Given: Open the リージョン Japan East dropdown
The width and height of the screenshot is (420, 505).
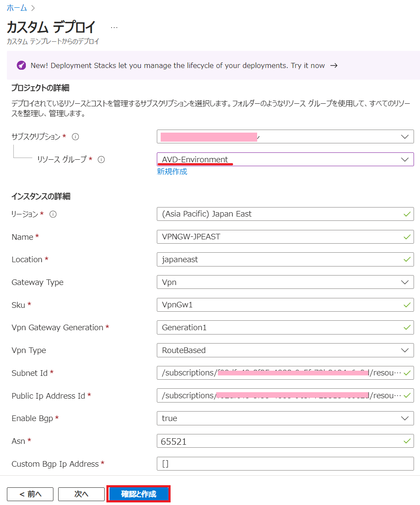Looking at the screenshot, I should click(x=285, y=214).
